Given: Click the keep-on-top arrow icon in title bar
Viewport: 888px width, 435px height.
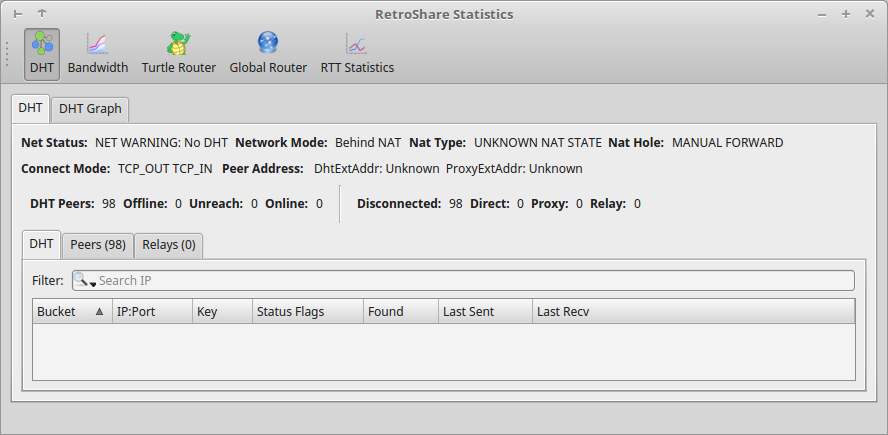Looking at the screenshot, I should (x=42, y=14).
